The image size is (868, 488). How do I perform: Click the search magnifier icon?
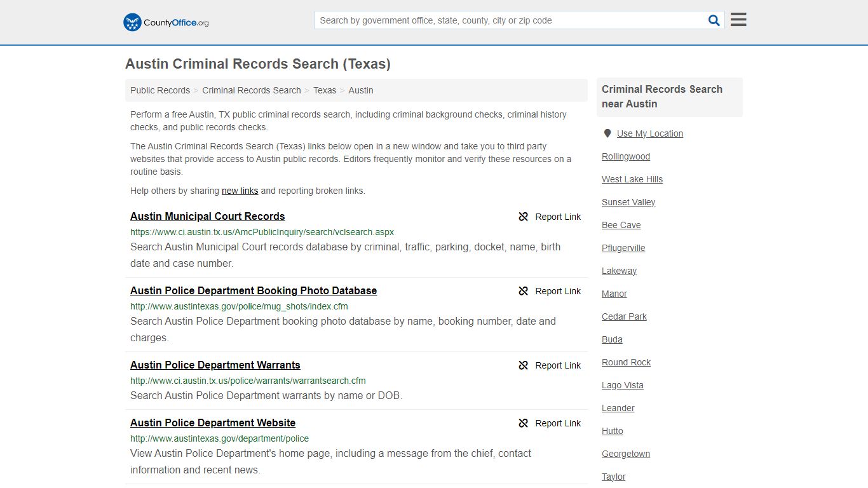(x=714, y=20)
